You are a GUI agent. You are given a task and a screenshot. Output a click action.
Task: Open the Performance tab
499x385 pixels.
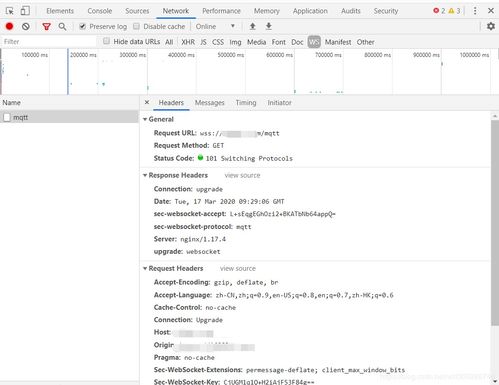click(221, 11)
